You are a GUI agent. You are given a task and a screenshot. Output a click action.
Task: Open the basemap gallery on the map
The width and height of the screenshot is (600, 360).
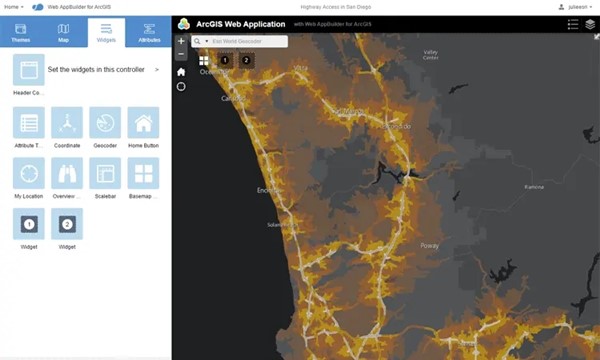(x=204, y=60)
